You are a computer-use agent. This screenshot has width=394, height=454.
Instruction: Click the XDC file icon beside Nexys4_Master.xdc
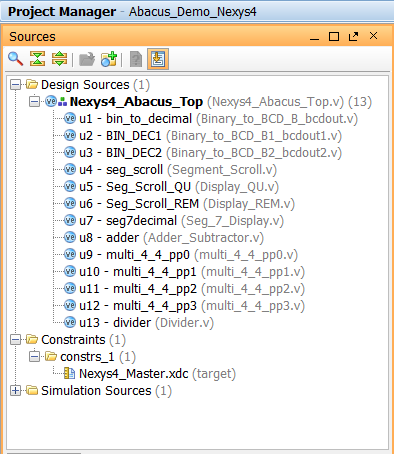pyautogui.click(x=69, y=373)
